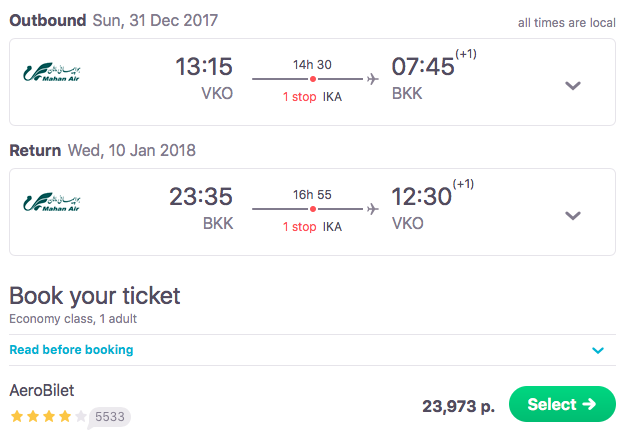Expand the Read before booking chevron
The image size is (634, 437).
point(598,351)
